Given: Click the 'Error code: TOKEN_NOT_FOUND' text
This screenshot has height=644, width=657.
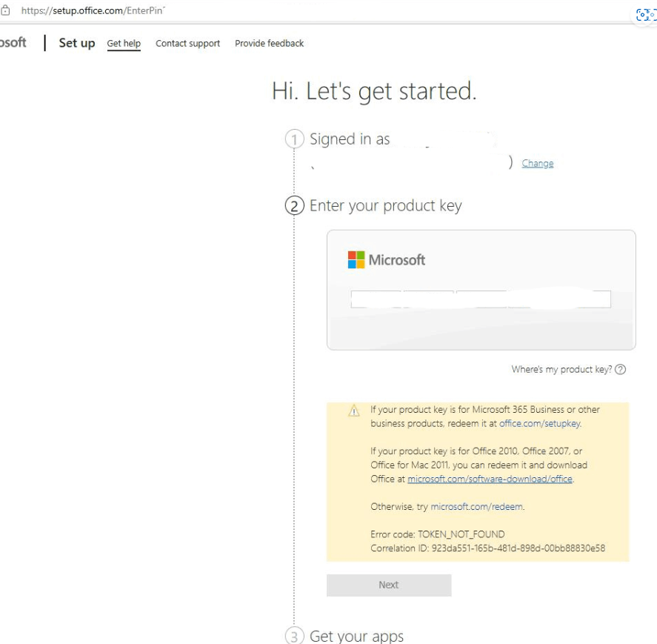Looking at the screenshot, I should 438,534.
